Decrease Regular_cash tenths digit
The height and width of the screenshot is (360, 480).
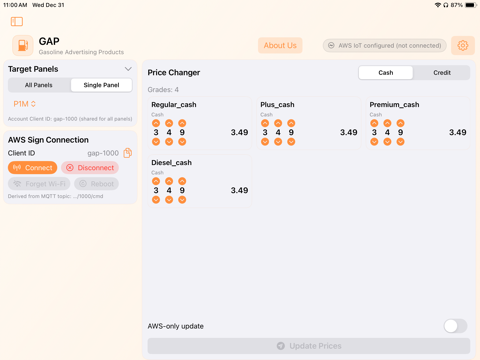(x=169, y=142)
